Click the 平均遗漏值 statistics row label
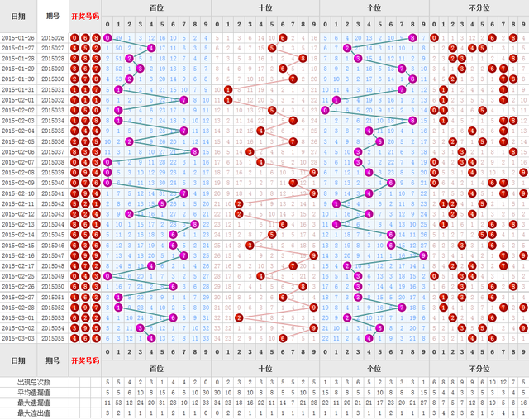The width and height of the screenshot is (529, 420). coord(34,393)
